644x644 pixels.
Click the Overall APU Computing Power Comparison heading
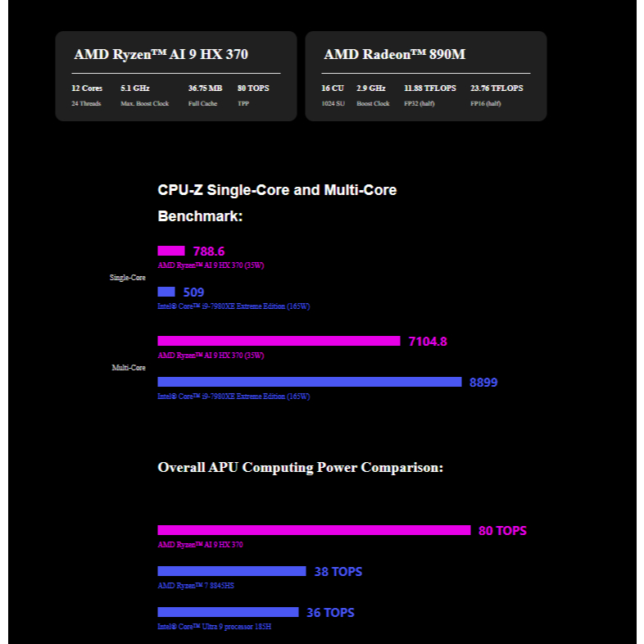[x=300, y=468]
